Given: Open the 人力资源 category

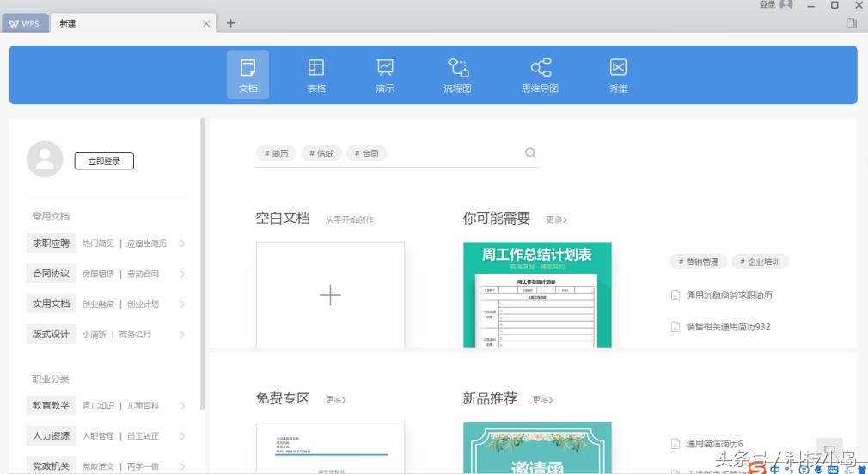Looking at the screenshot, I should pyautogui.click(x=51, y=436).
